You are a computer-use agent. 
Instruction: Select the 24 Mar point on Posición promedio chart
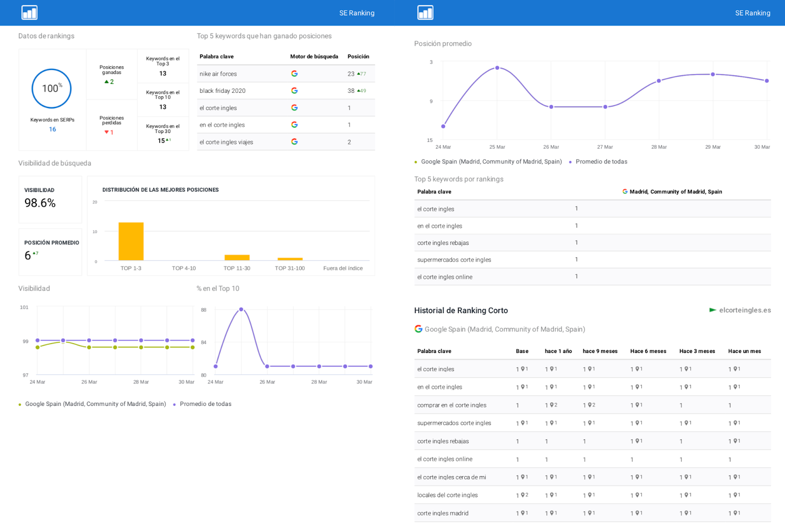click(x=443, y=126)
